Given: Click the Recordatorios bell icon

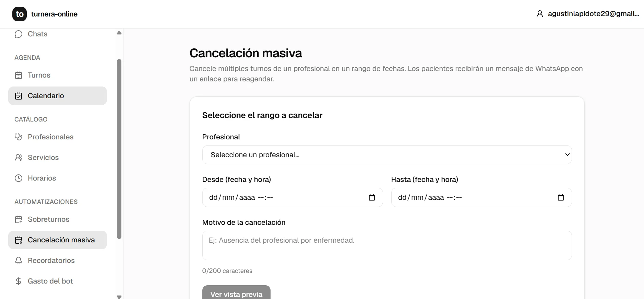Looking at the screenshot, I should [x=19, y=261].
